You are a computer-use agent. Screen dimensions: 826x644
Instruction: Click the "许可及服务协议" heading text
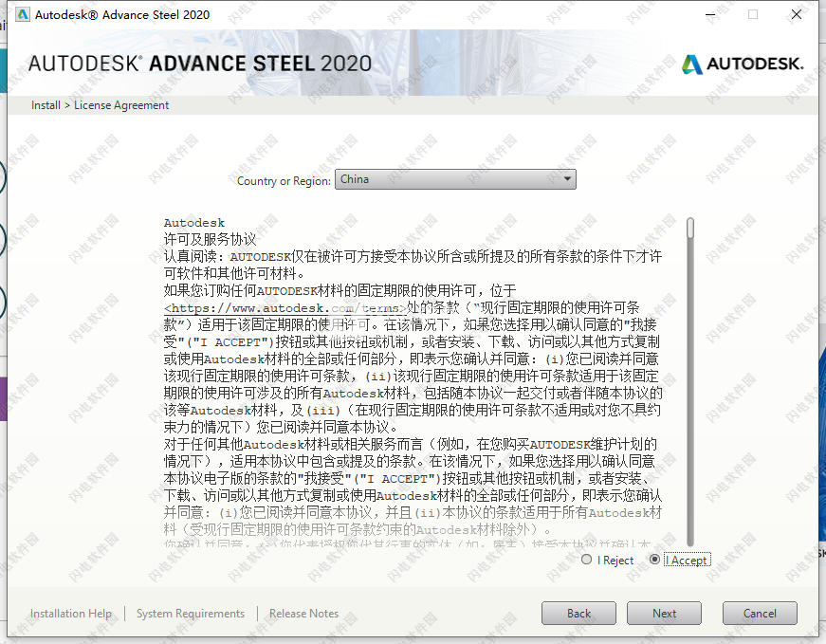tap(210, 239)
